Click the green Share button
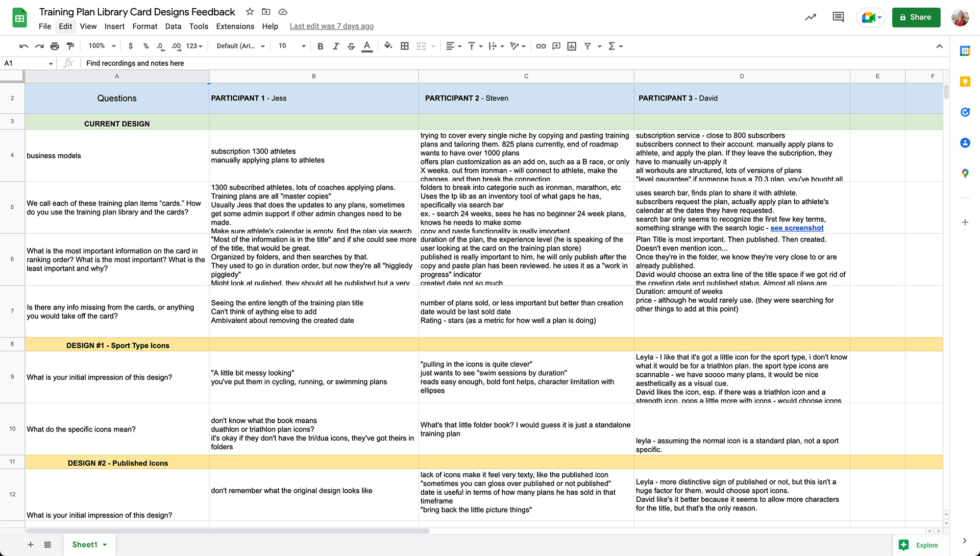 point(916,17)
